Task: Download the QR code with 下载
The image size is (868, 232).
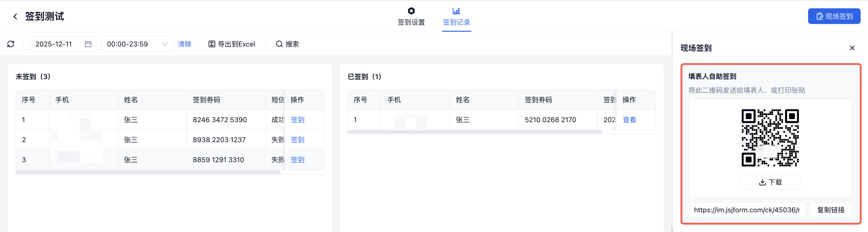Action: point(770,182)
